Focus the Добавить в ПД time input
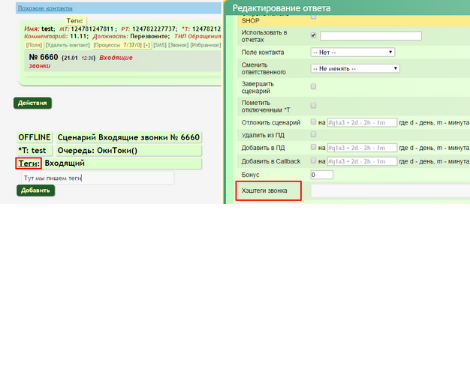This screenshot has width=470, height=370. [362, 148]
